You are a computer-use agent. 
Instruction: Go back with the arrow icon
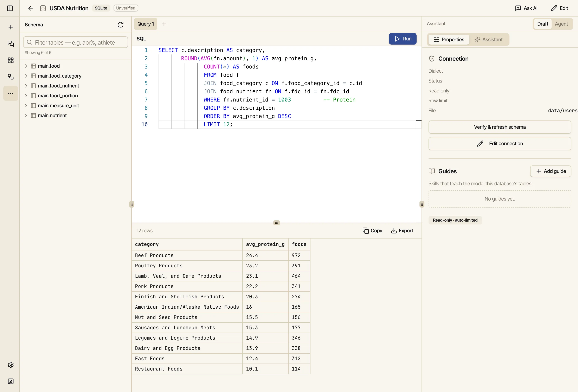pyautogui.click(x=30, y=8)
